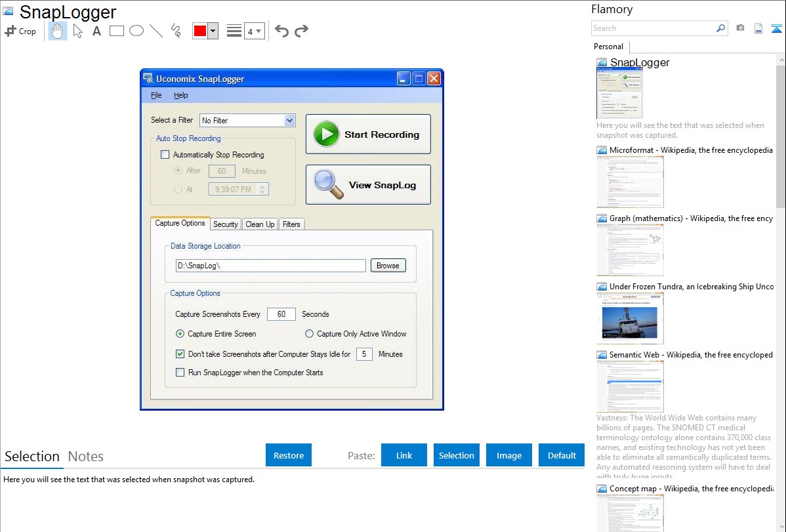This screenshot has height=532, width=786.
Task: Switch to the Security tab
Action: click(x=226, y=224)
